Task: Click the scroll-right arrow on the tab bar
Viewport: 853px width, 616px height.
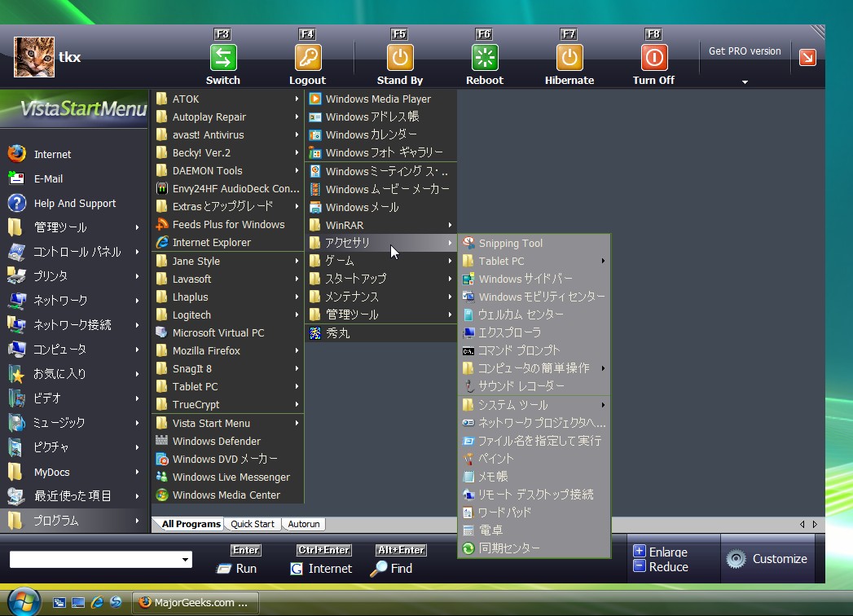Action: click(815, 524)
